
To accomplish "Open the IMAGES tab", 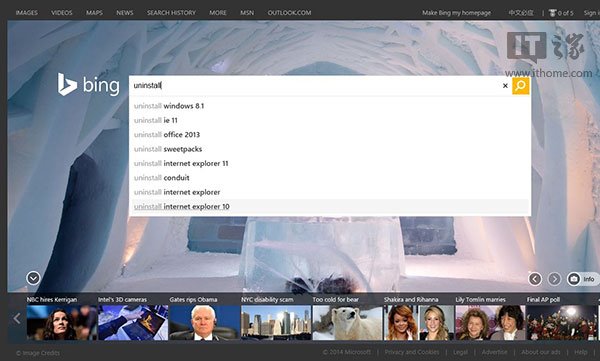I will tap(27, 13).
